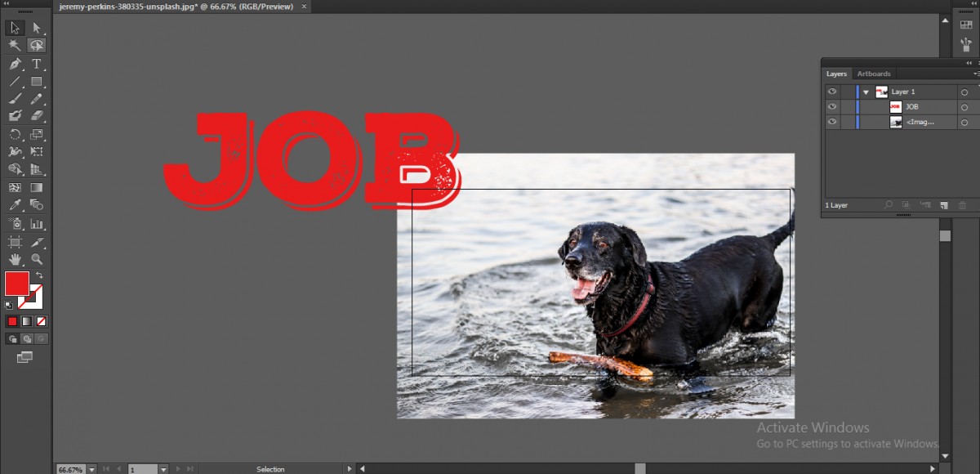Switch to the Artboards tab
This screenshot has width=980, height=474.
[874, 74]
